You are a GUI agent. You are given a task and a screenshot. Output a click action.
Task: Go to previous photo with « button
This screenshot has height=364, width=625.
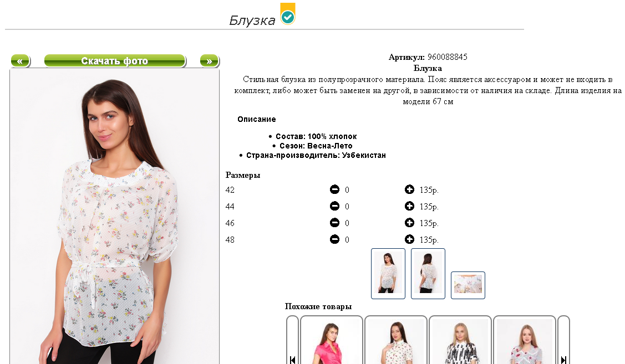coord(21,61)
